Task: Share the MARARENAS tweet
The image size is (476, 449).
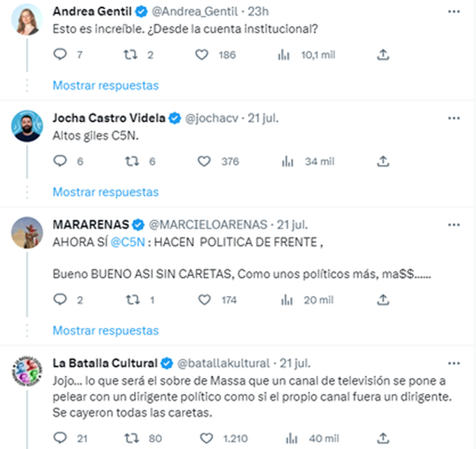Action: click(383, 300)
